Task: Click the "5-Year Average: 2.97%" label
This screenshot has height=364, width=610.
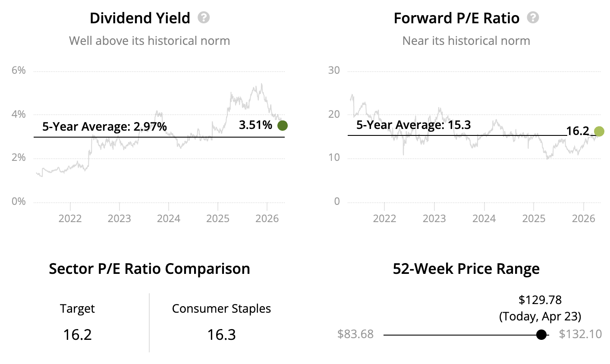Action: click(x=104, y=126)
